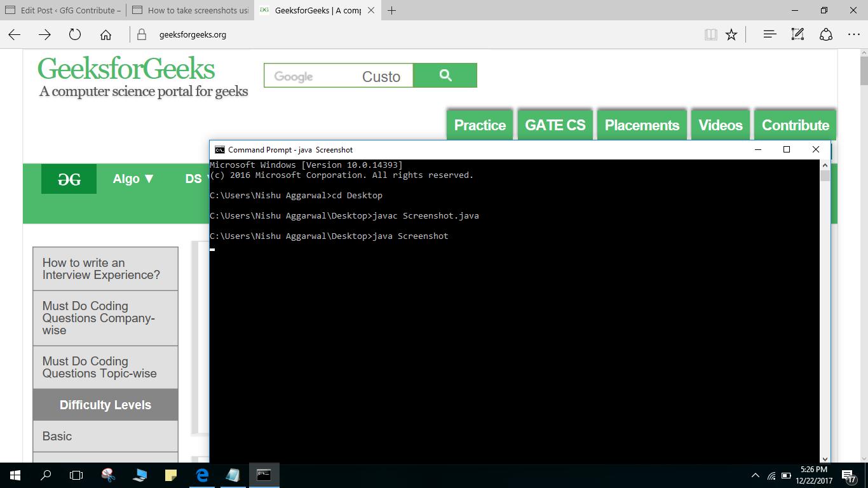The height and width of the screenshot is (488, 868).
Task: Expand the Algo dropdown menu
Action: pyautogui.click(x=133, y=179)
